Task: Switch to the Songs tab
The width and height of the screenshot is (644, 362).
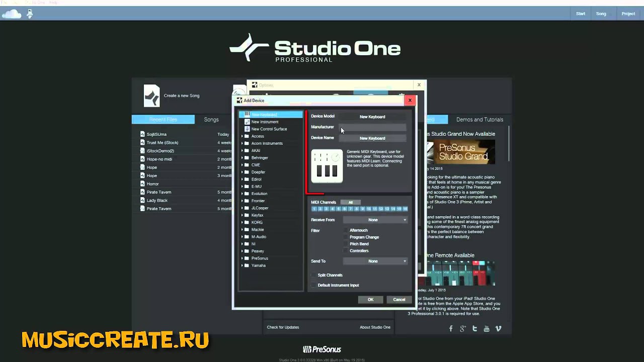Action: click(211, 120)
